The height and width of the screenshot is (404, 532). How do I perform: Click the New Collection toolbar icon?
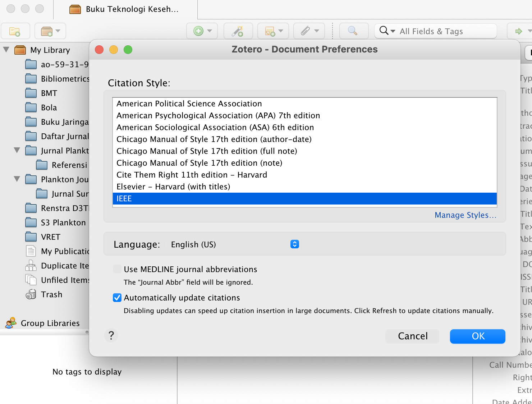[15, 31]
